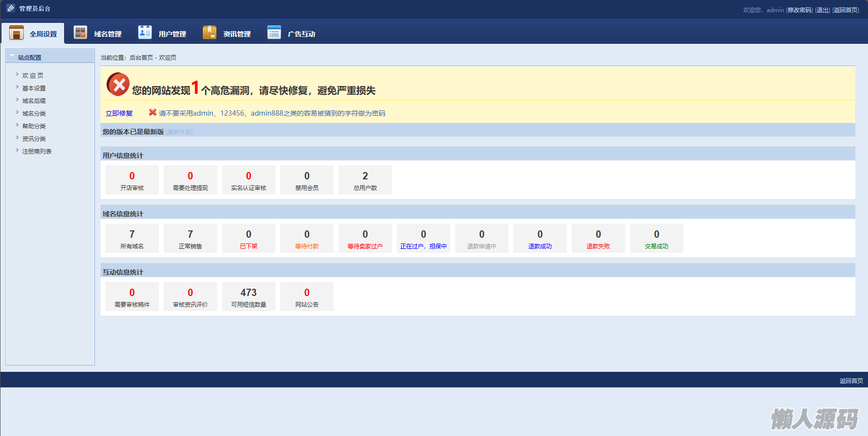Screen dimensions: 868x436
Task: Click the 修改密码 link in header
Action: (x=800, y=10)
